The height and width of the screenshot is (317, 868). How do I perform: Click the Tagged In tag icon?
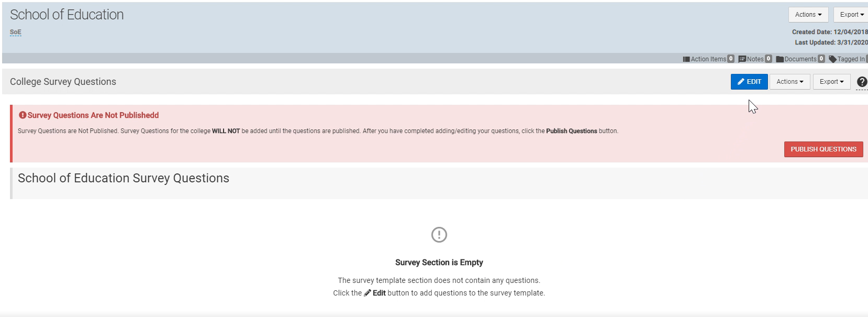(832, 59)
